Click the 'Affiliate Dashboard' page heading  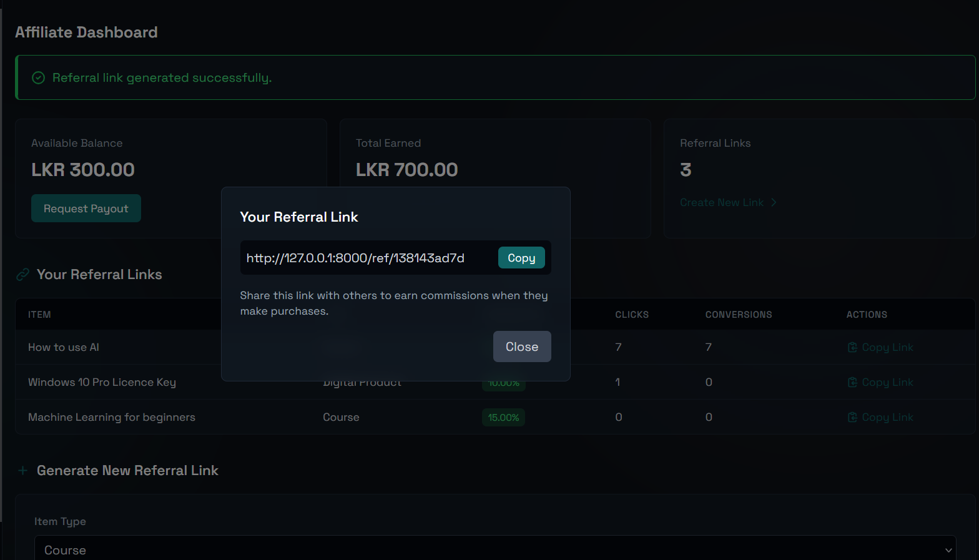(86, 32)
